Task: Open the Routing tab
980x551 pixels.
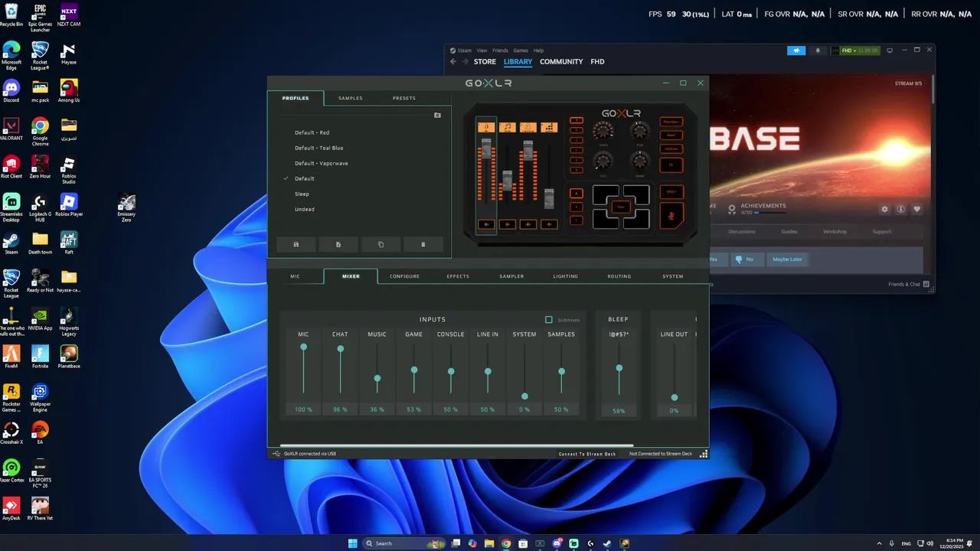Action: 619,276
